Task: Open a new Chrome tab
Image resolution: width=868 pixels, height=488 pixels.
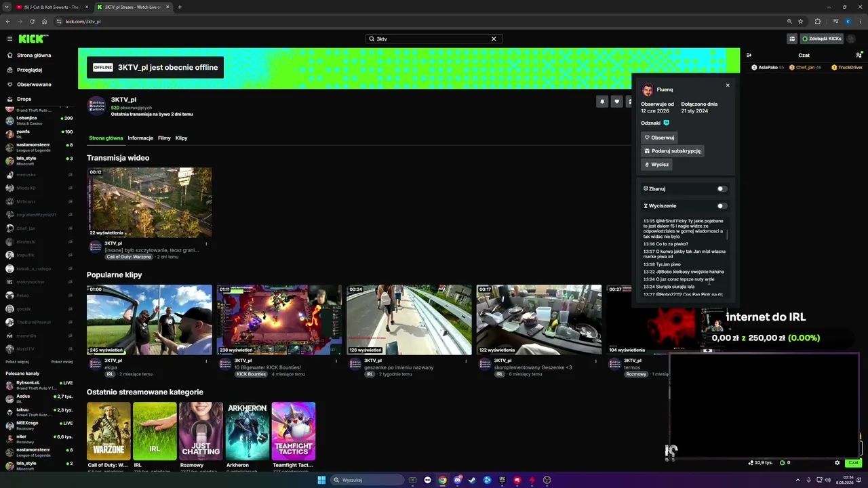Action: [180, 7]
